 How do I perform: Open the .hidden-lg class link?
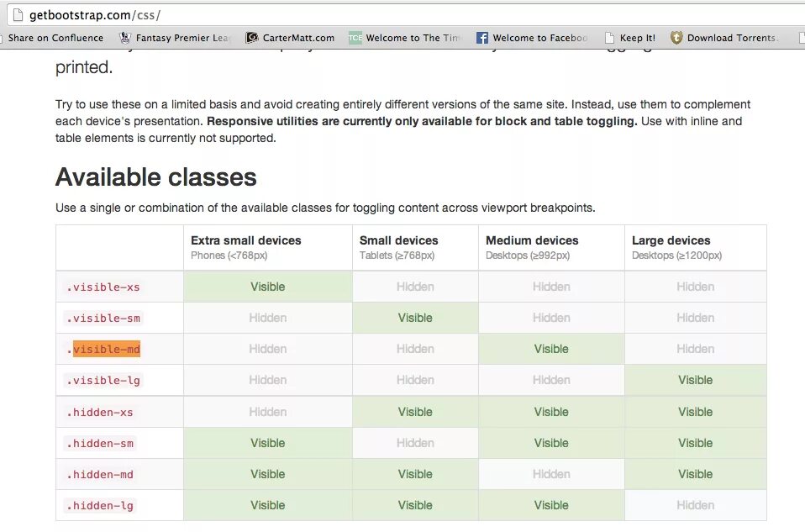(97, 505)
